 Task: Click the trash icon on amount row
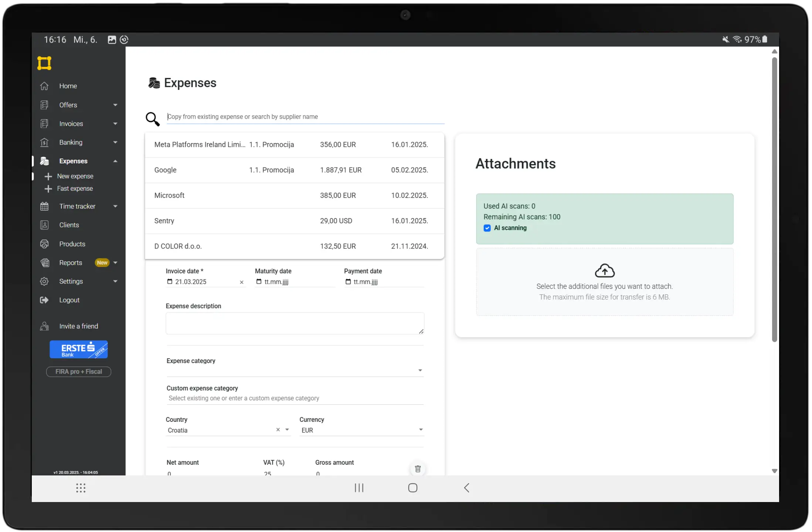[x=418, y=469]
